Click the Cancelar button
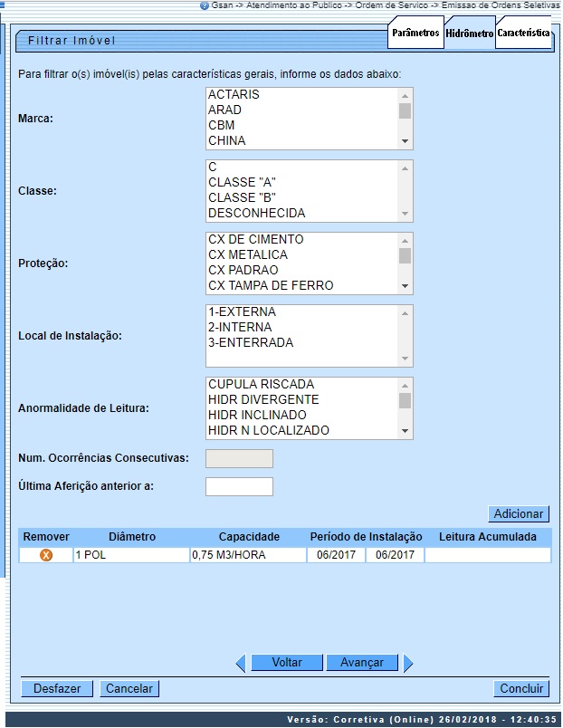This screenshot has width=563, height=728. (x=129, y=689)
